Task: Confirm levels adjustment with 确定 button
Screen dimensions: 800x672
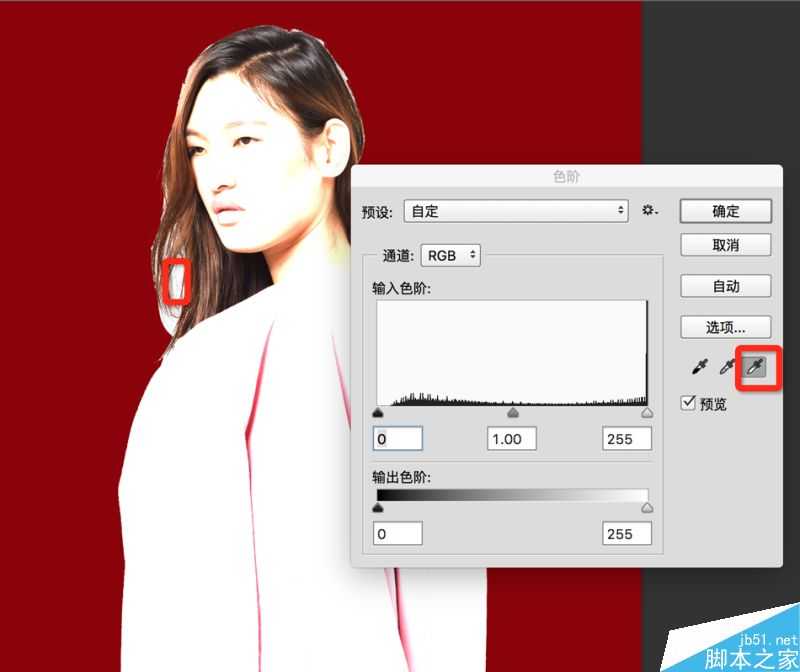Action: click(725, 210)
